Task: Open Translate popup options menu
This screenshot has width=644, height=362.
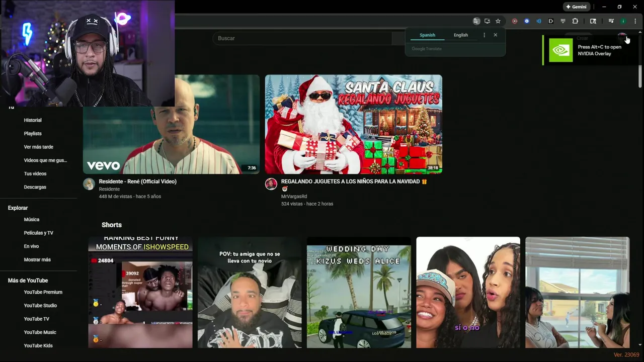Action: [x=484, y=35]
